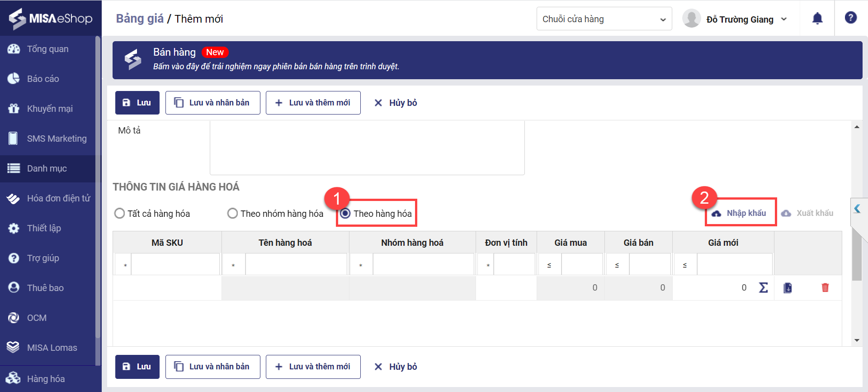The image size is (868, 392).
Task: Expand the side panel with the left arrow
Action: [x=857, y=209]
